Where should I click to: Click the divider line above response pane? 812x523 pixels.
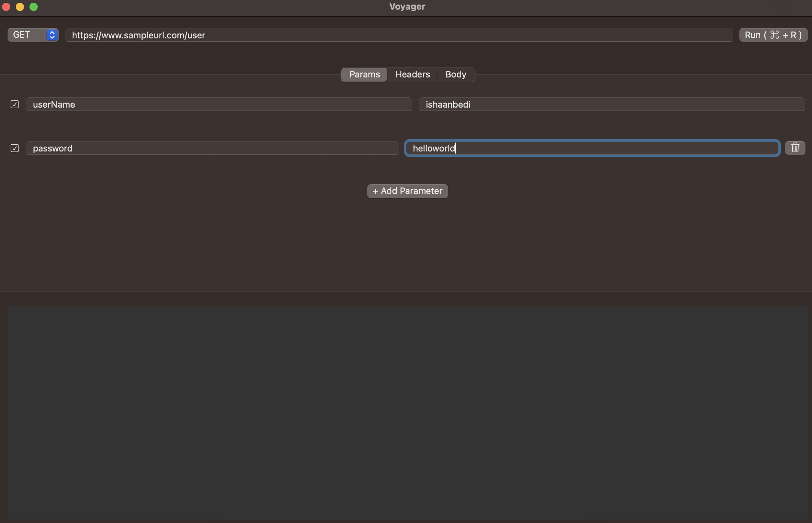point(407,292)
